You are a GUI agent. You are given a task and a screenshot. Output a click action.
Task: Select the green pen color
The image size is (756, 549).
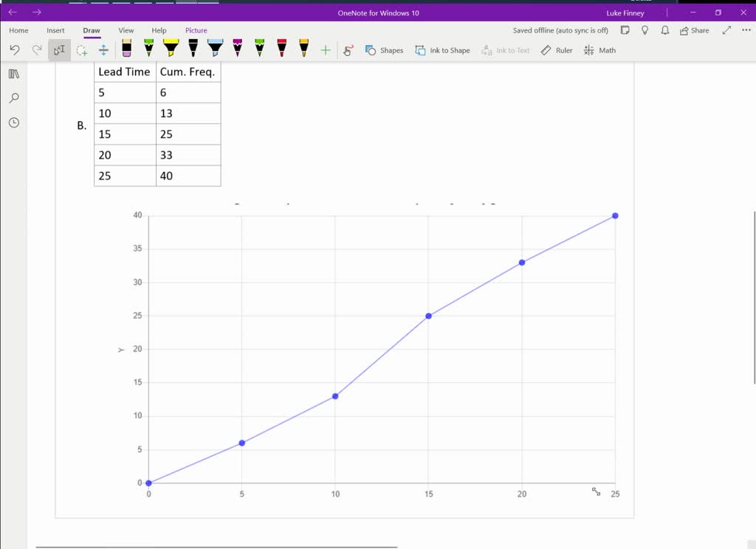[148, 49]
